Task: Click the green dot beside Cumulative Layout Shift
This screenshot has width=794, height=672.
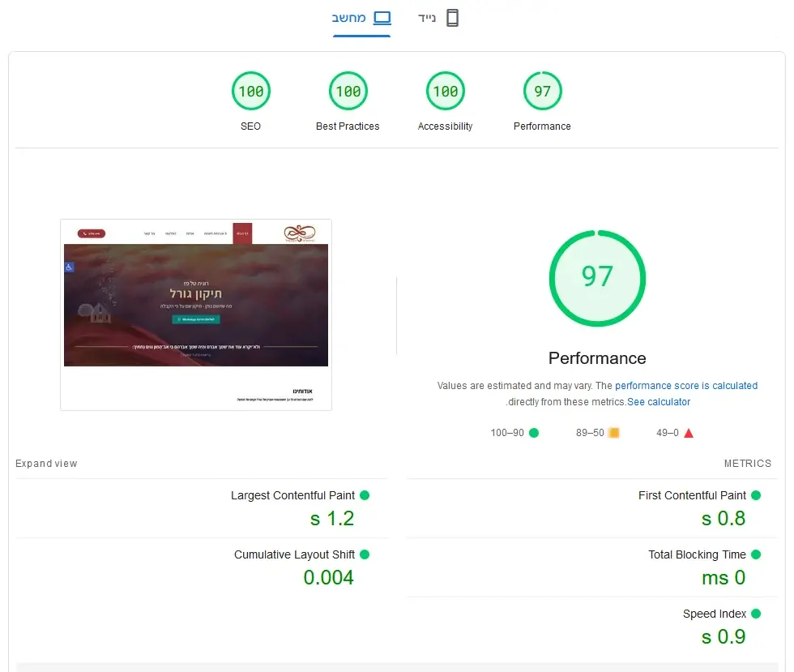Action: click(x=365, y=554)
